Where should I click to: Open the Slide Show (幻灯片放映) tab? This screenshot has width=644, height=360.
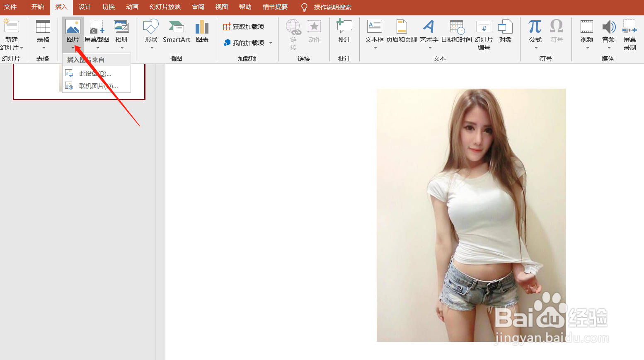[x=165, y=7]
